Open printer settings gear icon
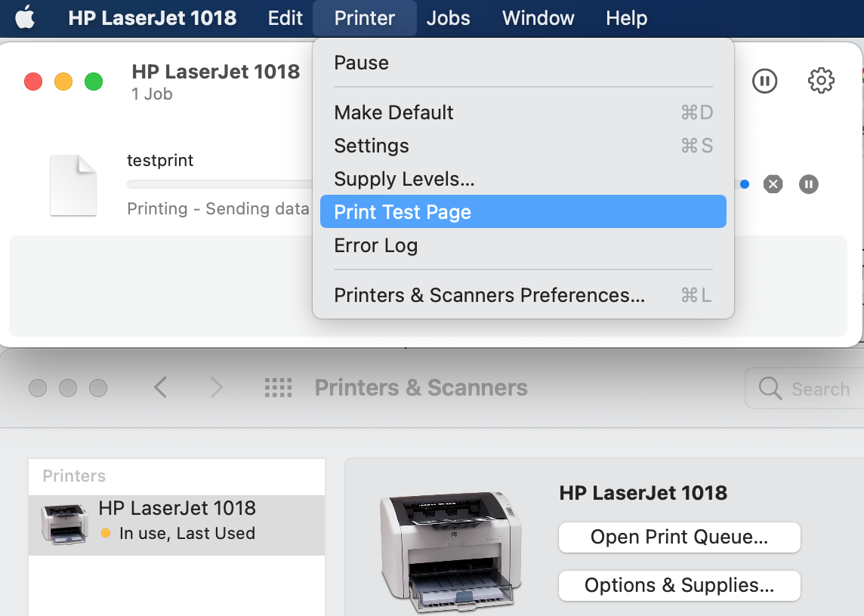Image resolution: width=864 pixels, height=616 pixels. point(821,81)
